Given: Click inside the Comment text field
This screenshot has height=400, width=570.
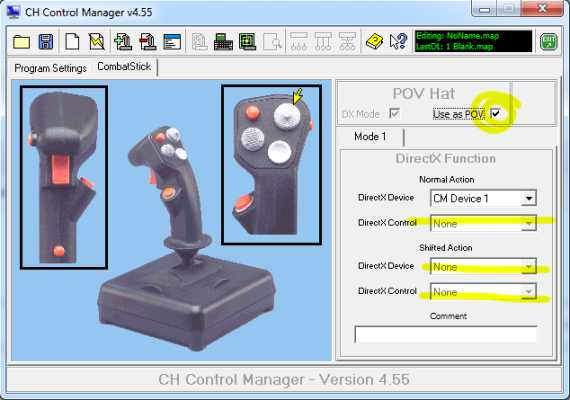Looking at the screenshot, I should pyautogui.click(x=446, y=334).
